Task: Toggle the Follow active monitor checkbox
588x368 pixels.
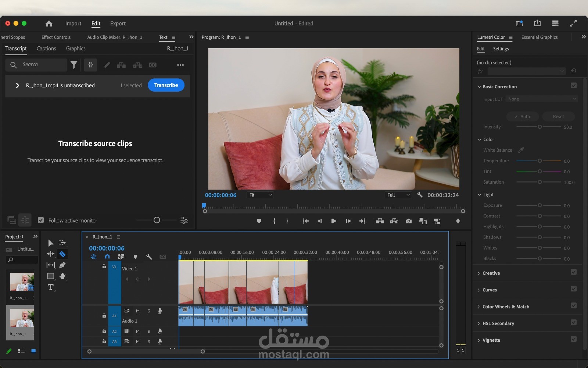Action: click(41, 220)
